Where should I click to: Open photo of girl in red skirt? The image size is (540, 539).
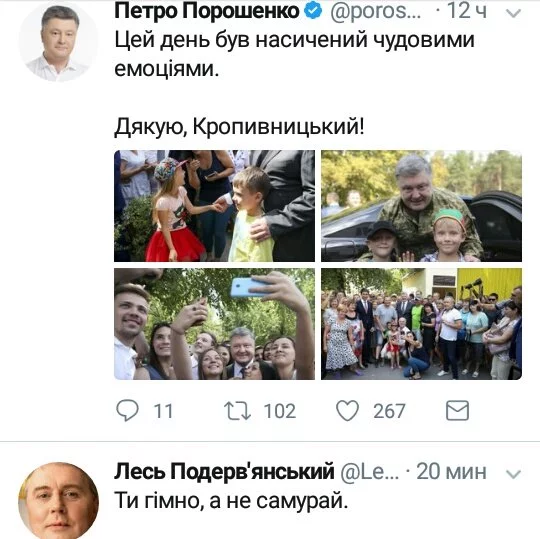tap(214, 206)
